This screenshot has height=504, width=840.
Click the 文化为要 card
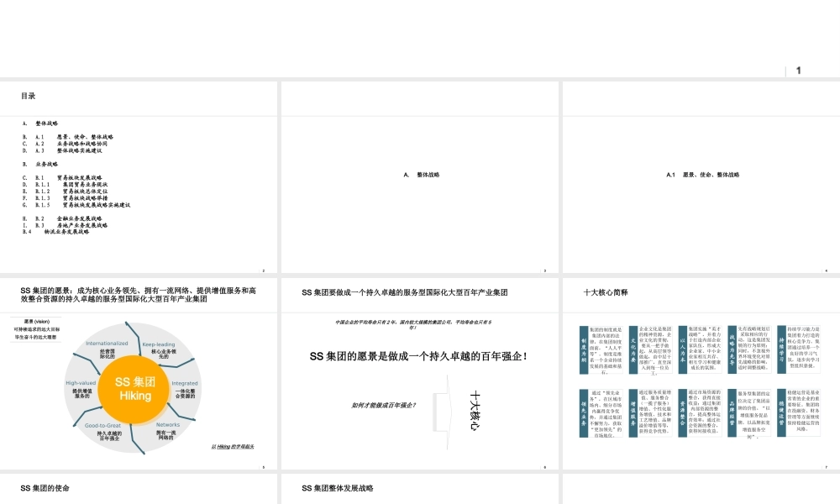(x=650, y=349)
